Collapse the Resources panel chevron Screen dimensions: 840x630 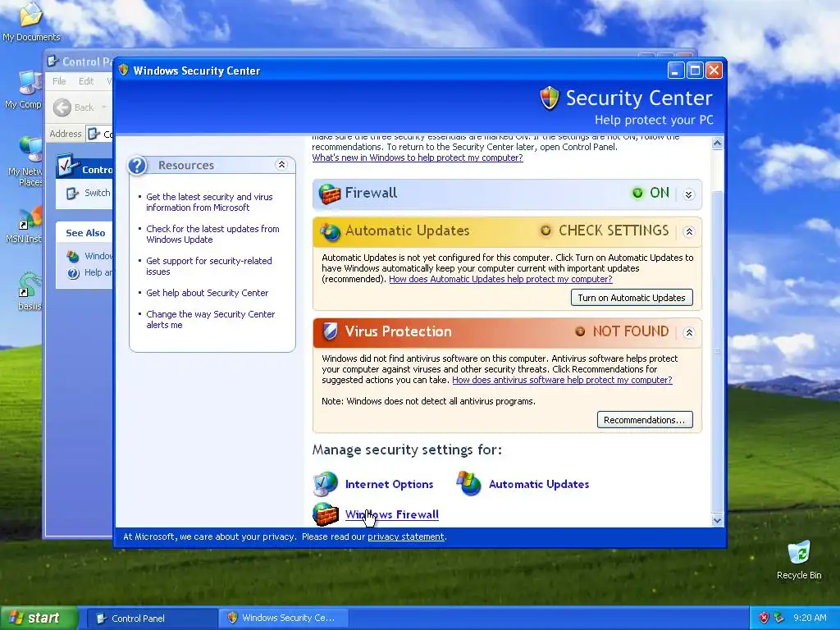(281, 165)
